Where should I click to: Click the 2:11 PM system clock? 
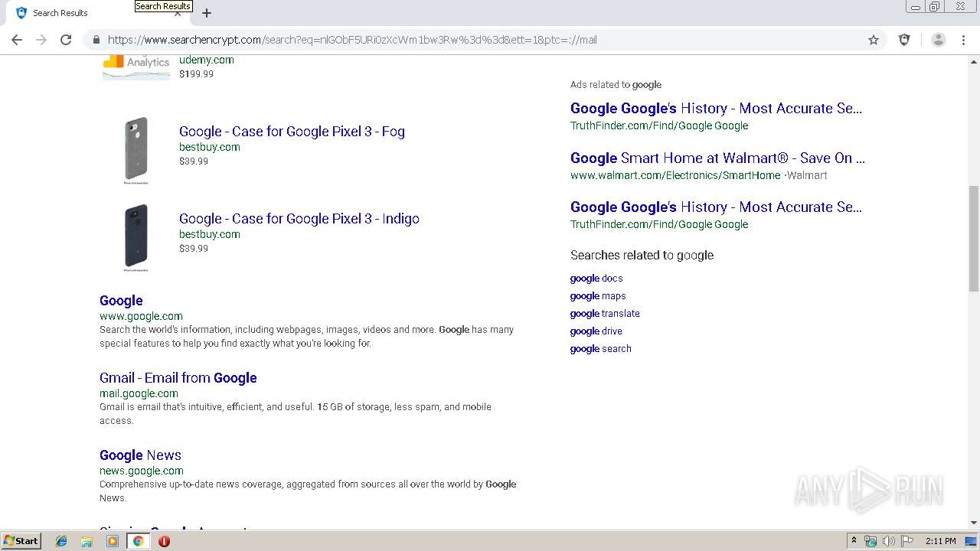[x=940, y=541]
